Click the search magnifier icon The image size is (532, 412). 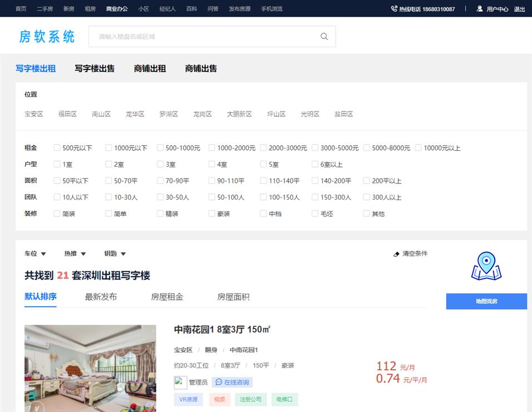click(x=324, y=36)
